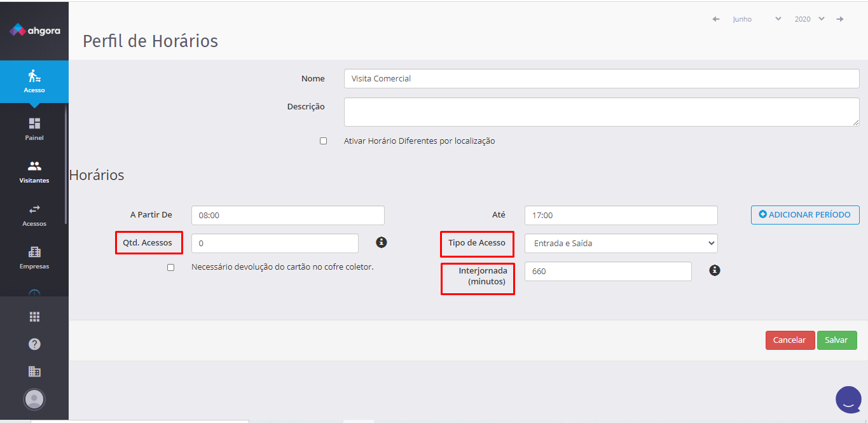868x423 pixels.
Task: Open the chat support bubble
Action: point(848,399)
